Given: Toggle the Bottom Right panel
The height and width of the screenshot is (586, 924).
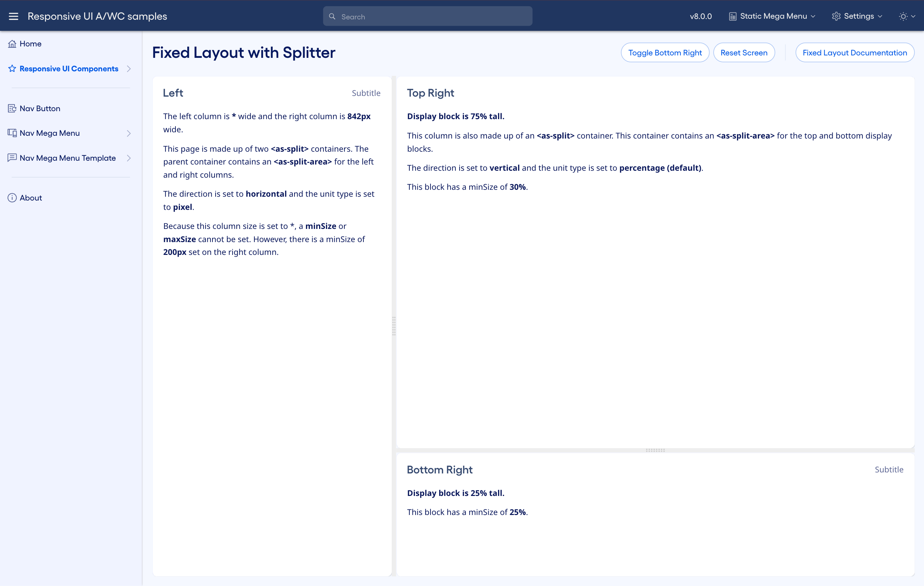Looking at the screenshot, I should 664,53.
